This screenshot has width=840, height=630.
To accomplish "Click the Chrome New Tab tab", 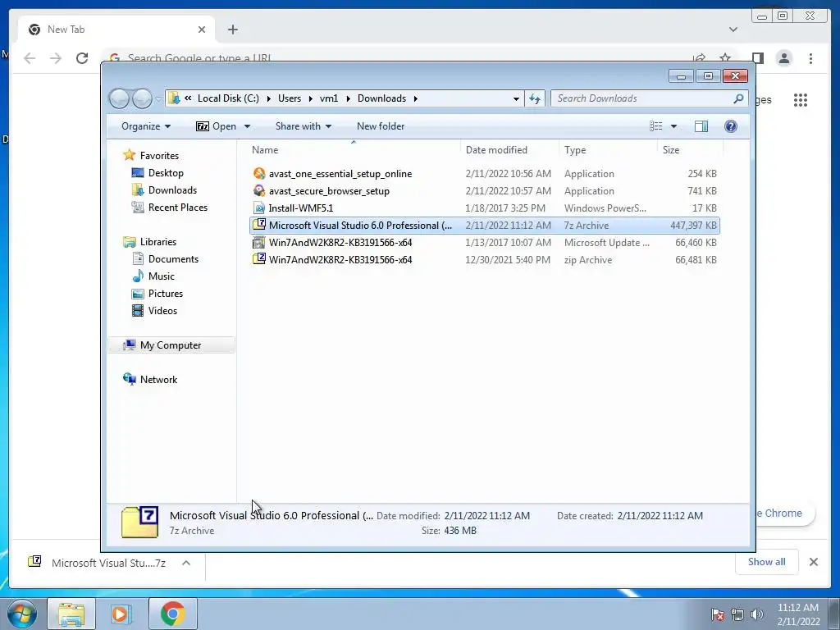I will point(116,30).
